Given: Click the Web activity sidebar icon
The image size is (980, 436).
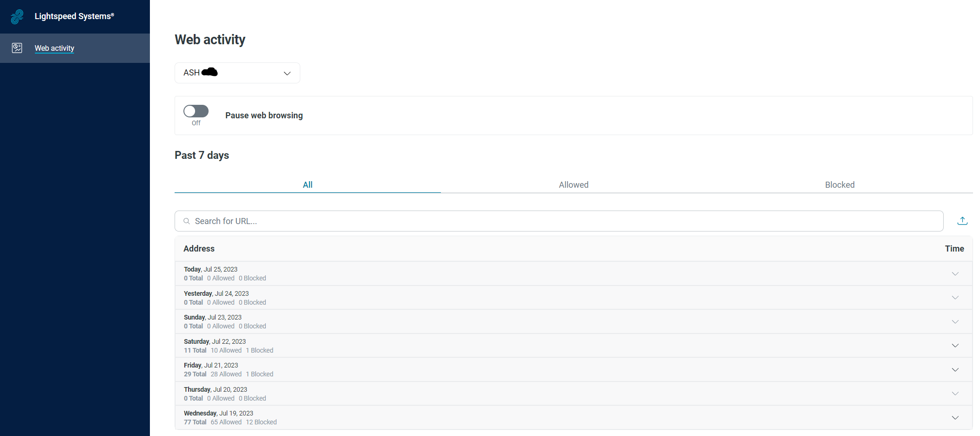Looking at the screenshot, I should pyautogui.click(x=17, y=48).
